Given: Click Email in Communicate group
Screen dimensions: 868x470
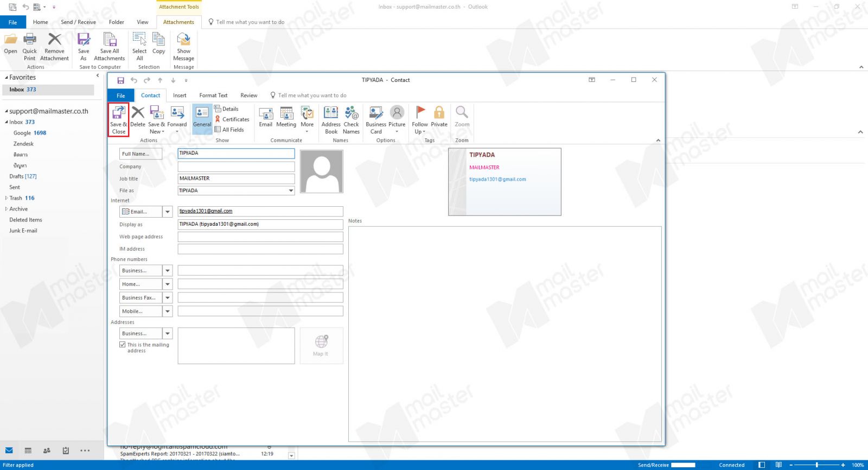Looking at the screenshot, I should pos(265,117).
